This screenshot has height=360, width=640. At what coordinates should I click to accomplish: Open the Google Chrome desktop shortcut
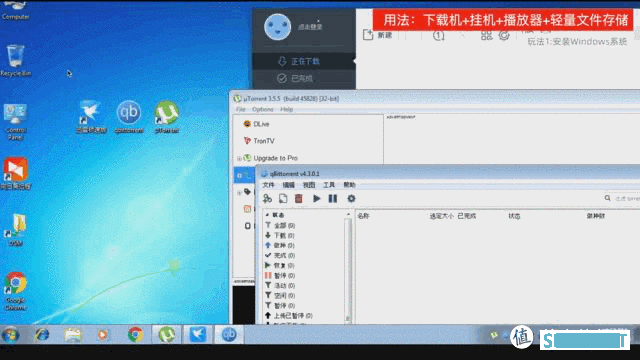pyautogui.click(x=16, y=291)
